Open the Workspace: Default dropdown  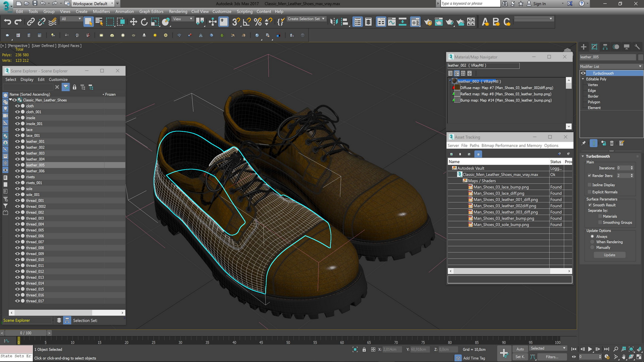93,3
